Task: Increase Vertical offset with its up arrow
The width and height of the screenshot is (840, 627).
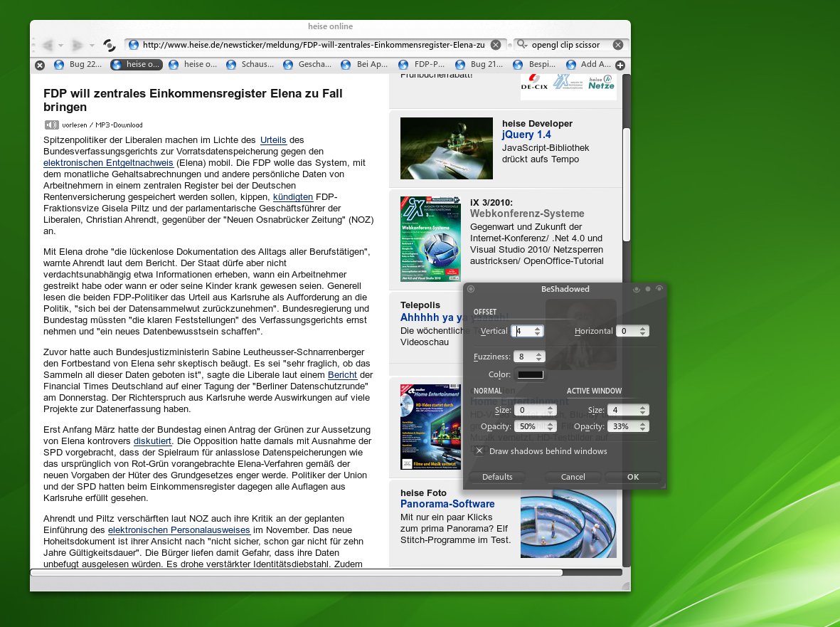Action: click(x=537, y=329)
